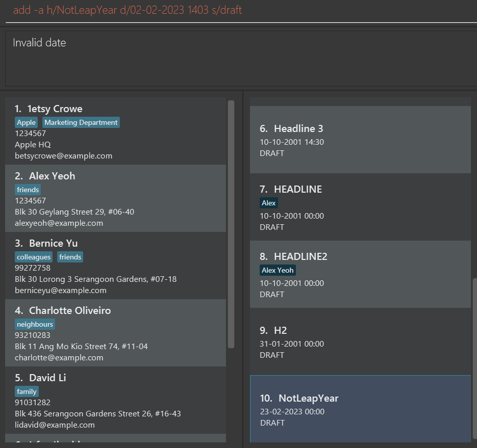Select contact Bernice Yu
The image size is (477, 448).
click(116, 266)
